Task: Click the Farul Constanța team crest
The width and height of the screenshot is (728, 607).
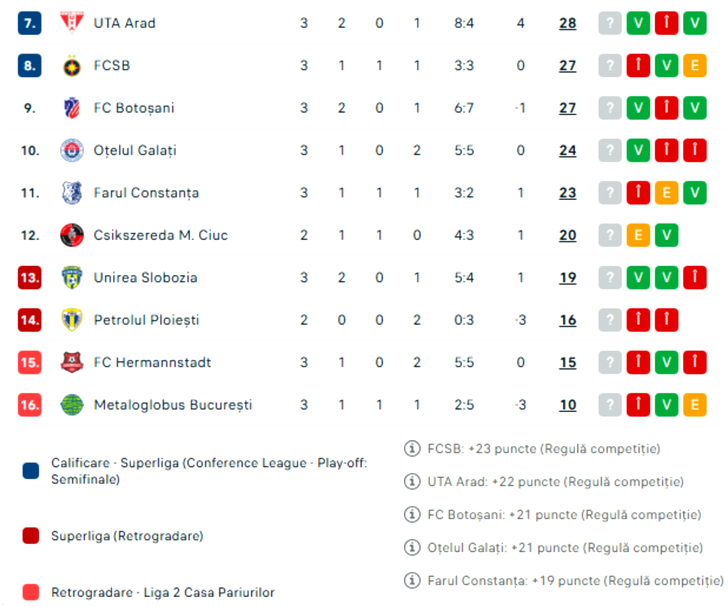Action: pos(70,193)
